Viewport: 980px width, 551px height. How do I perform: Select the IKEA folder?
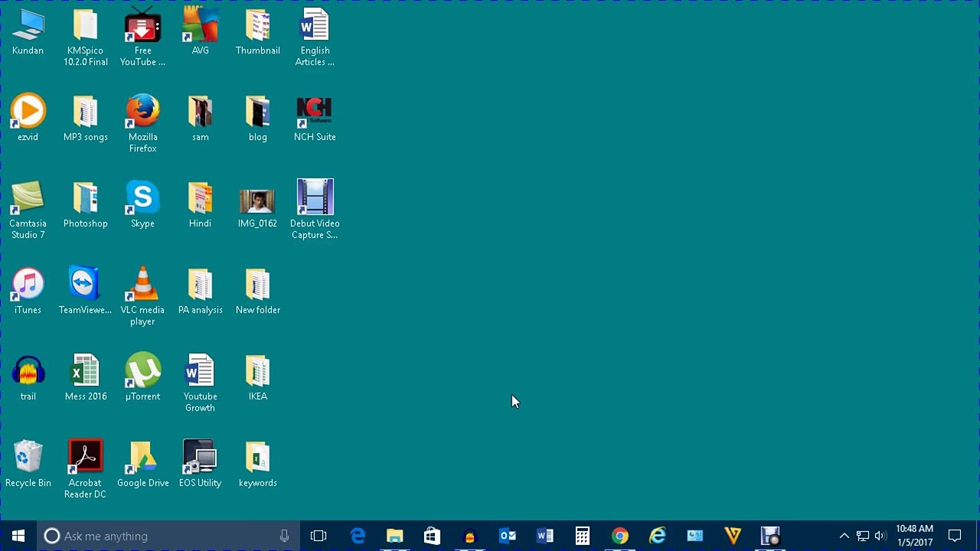[x=258, y=378]
